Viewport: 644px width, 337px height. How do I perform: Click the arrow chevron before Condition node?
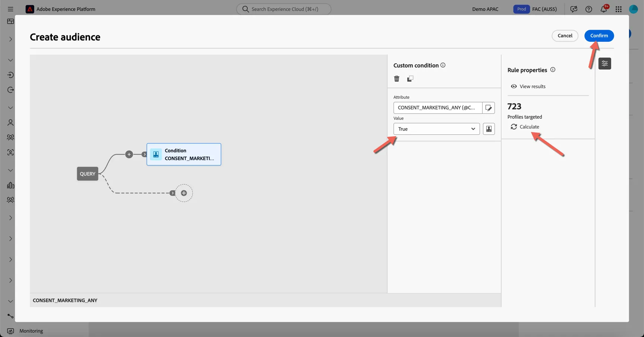tap(145, 154)
